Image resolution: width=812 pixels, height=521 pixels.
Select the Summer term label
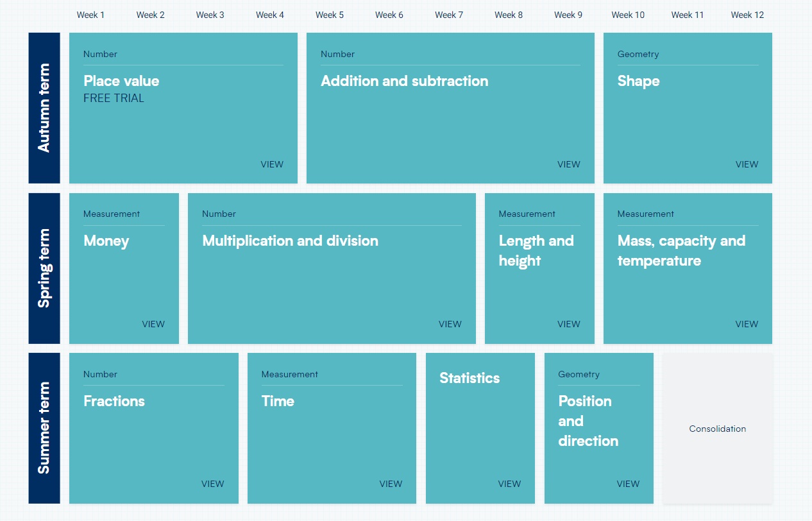click(44, 429)
